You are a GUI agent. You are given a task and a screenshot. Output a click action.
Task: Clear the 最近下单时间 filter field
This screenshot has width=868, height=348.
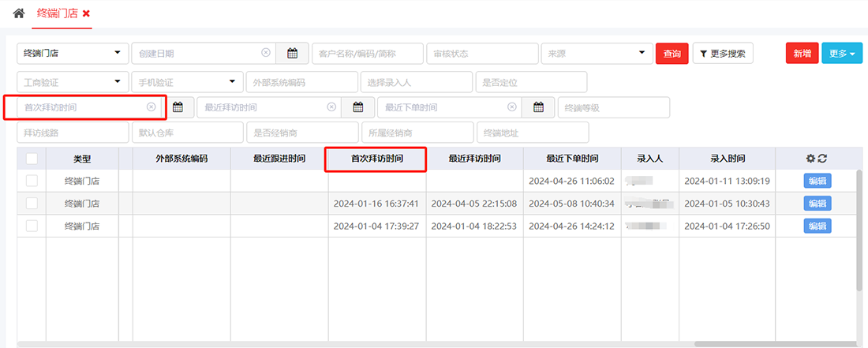(x=512, y=107)
